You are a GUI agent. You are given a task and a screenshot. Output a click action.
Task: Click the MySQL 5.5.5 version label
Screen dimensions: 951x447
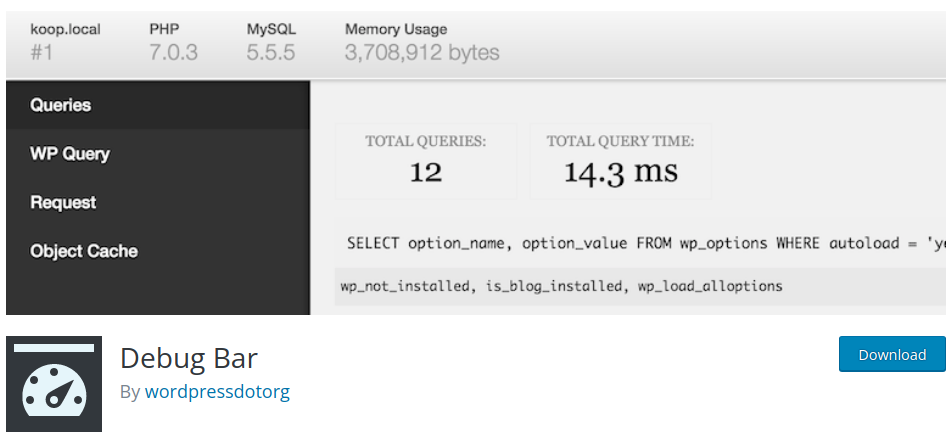click(271, 41)
